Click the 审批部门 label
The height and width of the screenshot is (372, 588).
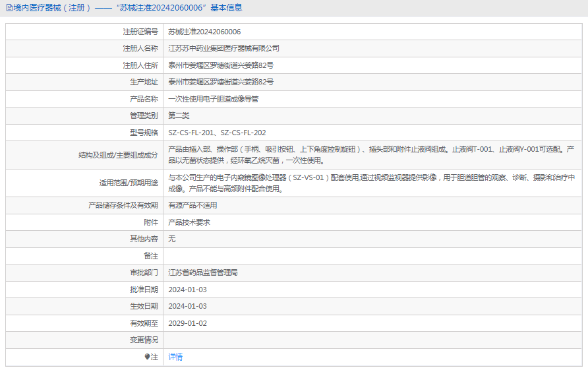(144, 272)
